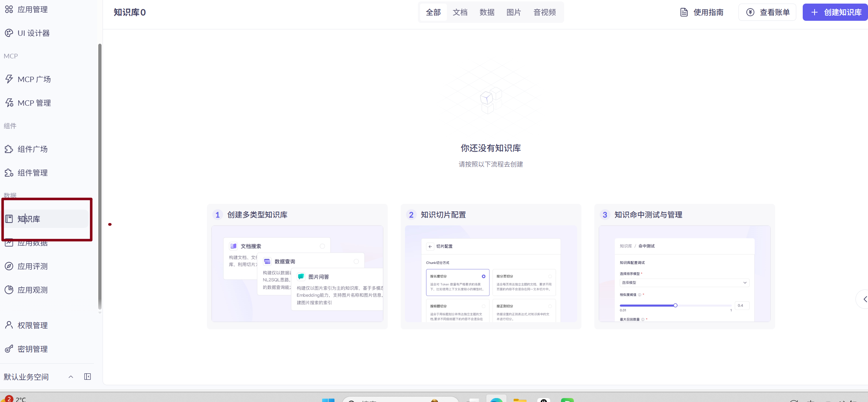
Task: Open the 选择模型 dropdown
Action: 684,283
